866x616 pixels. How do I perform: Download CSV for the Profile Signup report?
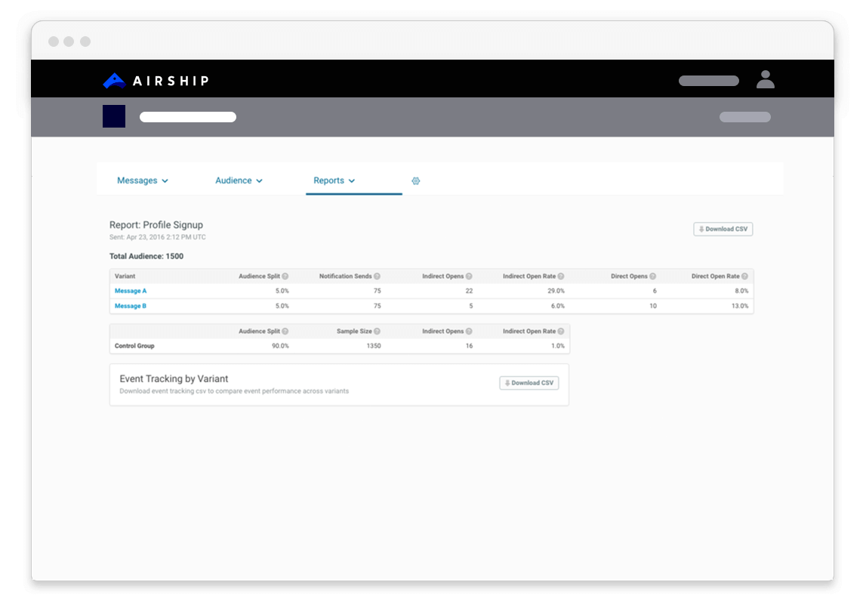point(723,229)
